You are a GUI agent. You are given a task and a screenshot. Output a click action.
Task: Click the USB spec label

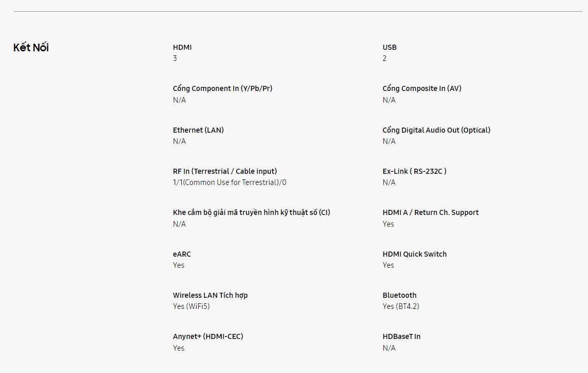(389, 47)
